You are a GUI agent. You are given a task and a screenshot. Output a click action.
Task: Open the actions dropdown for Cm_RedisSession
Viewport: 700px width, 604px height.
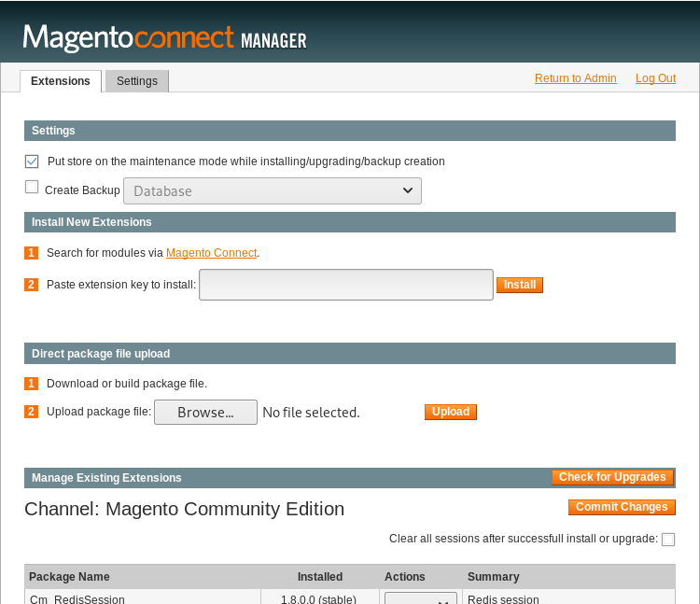pos(421,598)
